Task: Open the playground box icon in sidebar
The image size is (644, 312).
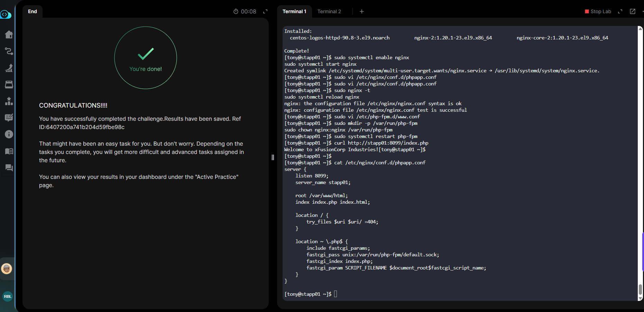Action: click(x=9, y=84)
